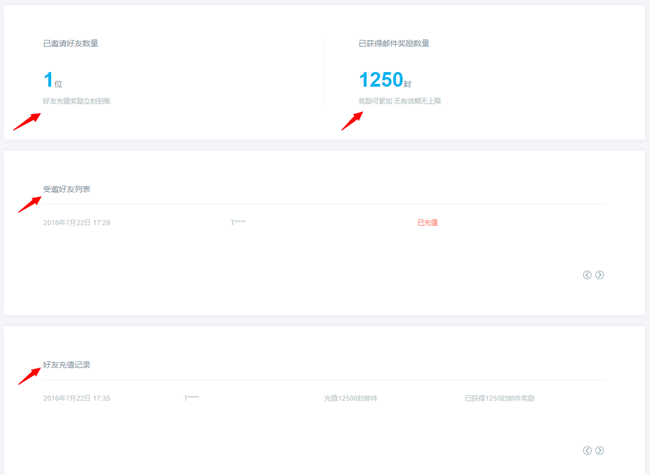This screenshot has width=650, height=475.
Task: Click the 已邀请好友数量 heading
Action: pyautogui.click(x=70, y=43)
